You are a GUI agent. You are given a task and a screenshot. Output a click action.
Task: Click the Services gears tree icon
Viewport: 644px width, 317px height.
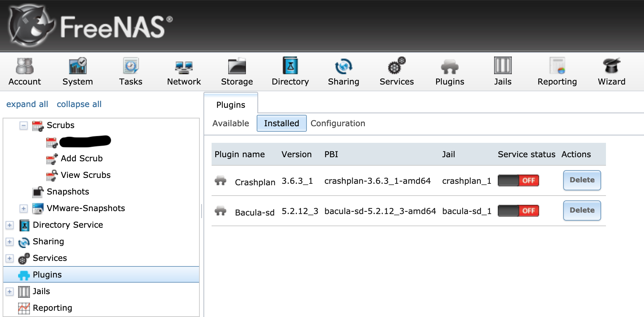(24, 258)
